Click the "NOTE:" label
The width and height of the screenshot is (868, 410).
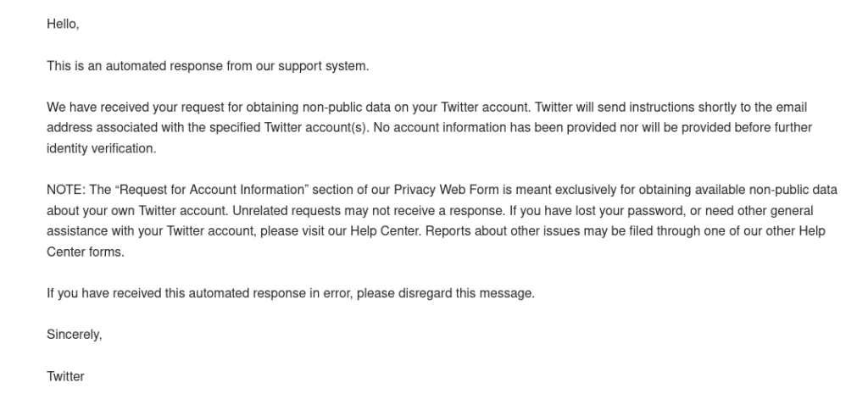point(66,190)
